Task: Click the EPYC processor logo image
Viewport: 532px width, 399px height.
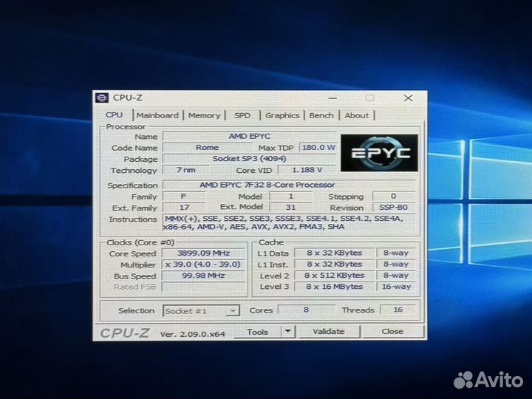Action: [x=379, y=153]
